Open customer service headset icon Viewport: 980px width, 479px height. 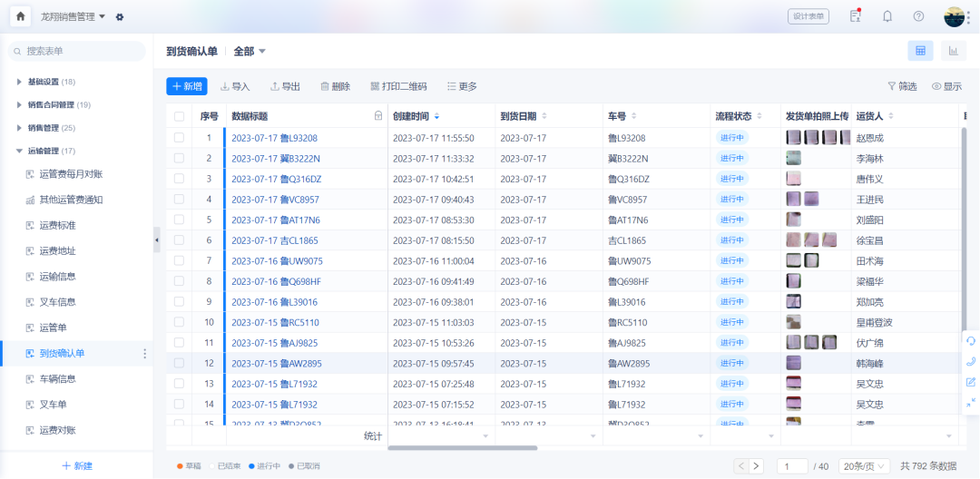pos(971,341)
